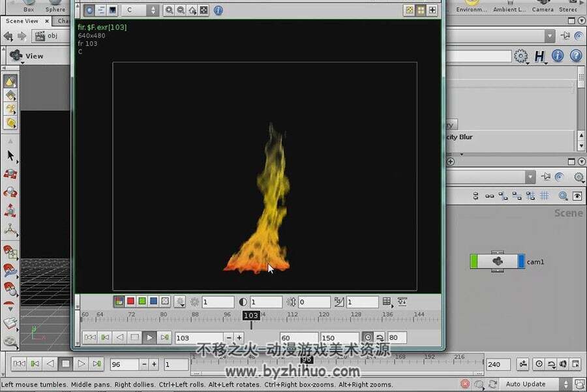
Task: Click the brightness value field
Action: point(218,302)
